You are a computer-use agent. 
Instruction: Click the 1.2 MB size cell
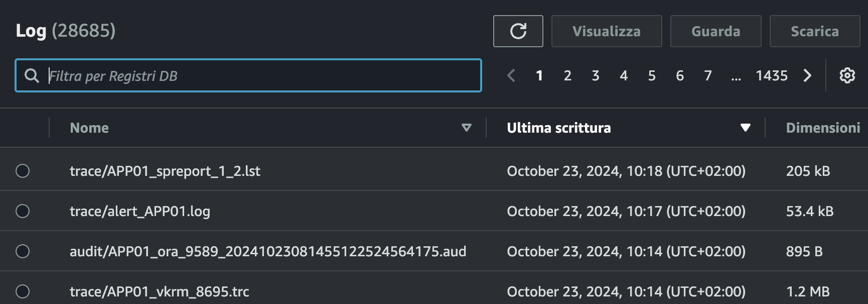808,292
